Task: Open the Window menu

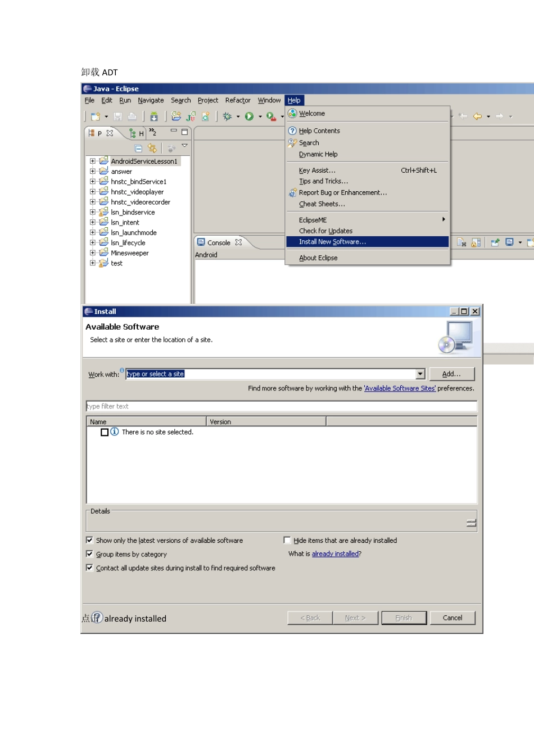Action: pos(269,100)
